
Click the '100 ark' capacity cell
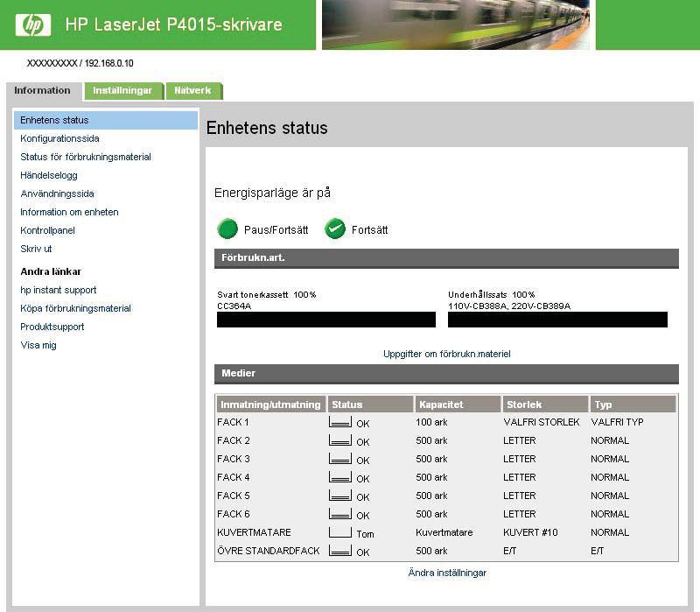pyautogui.click(x=431, y=422)
